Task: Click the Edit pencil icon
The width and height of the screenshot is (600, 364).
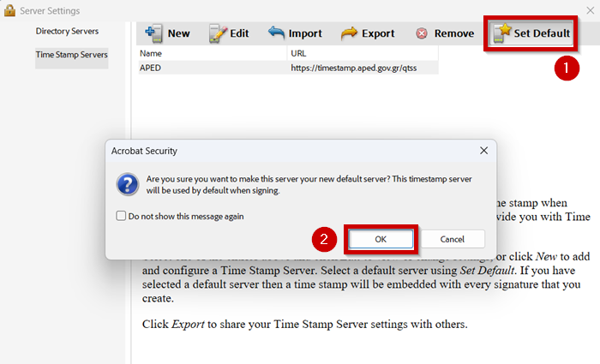Action: tap(217, 33)
